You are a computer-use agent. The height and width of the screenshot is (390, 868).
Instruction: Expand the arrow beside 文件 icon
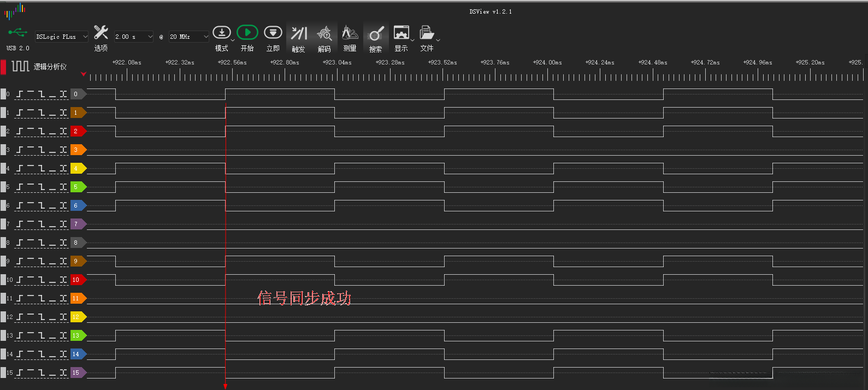(438, 40)
